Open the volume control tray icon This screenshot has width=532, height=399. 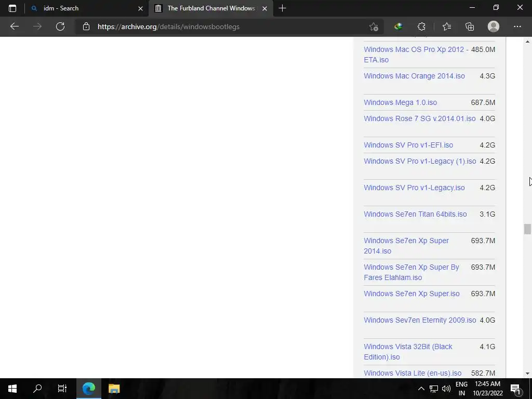tap(446, 389)
